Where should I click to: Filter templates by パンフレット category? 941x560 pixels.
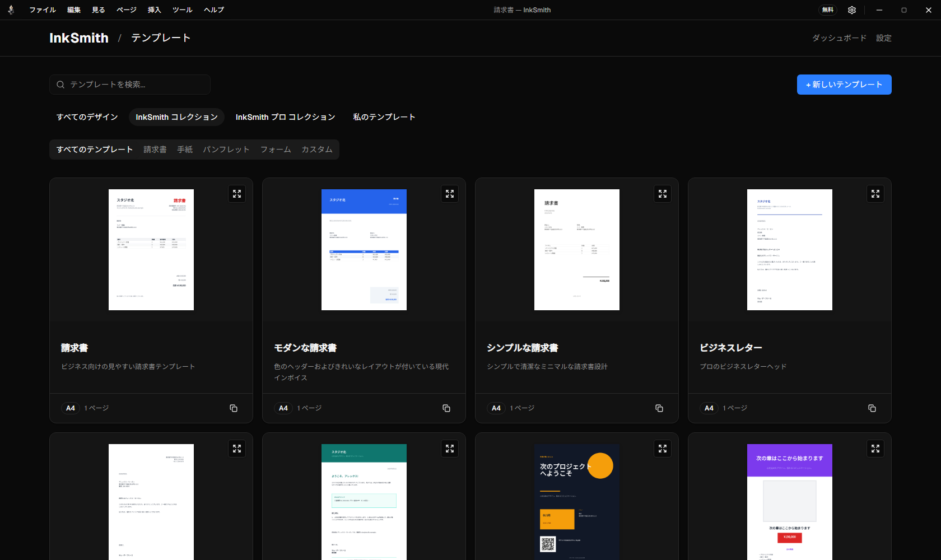tap(226, 150)
